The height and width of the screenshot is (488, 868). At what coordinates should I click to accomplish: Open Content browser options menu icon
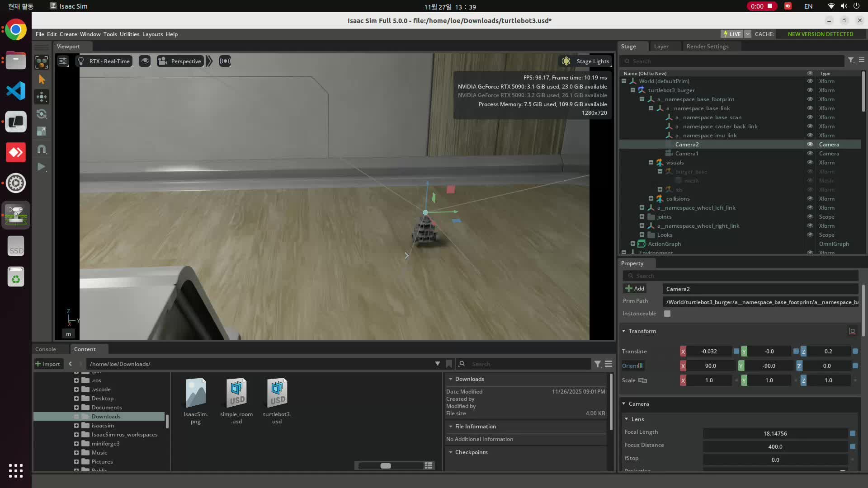click(609, 364)
